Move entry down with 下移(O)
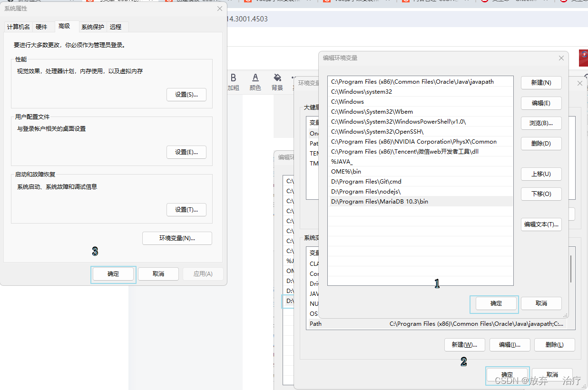 [x=541, y=194]
